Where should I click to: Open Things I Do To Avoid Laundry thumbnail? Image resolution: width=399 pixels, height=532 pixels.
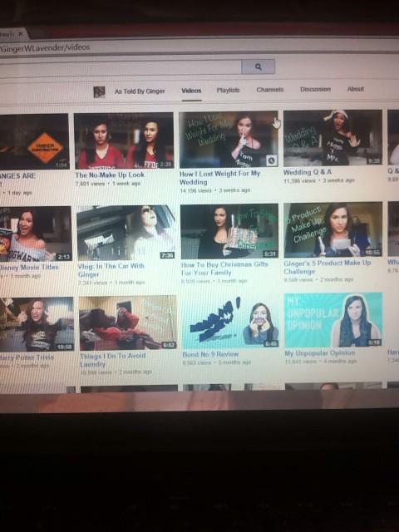point(128,323)
